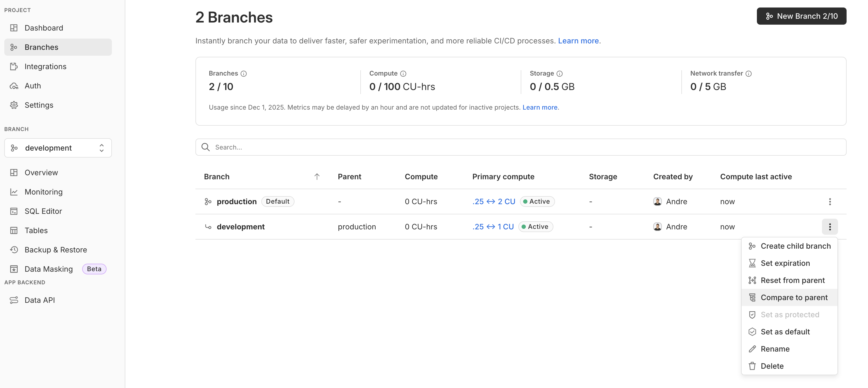Click the Storage info icon in usage card
Viewport: 868px width, 388px height.
coord(559,73)
